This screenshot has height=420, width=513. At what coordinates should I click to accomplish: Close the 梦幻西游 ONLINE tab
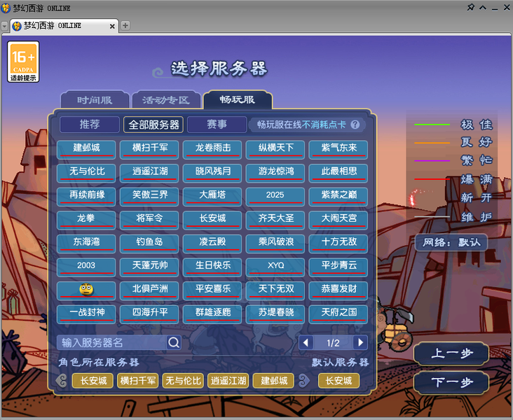(x=112, y=26)
